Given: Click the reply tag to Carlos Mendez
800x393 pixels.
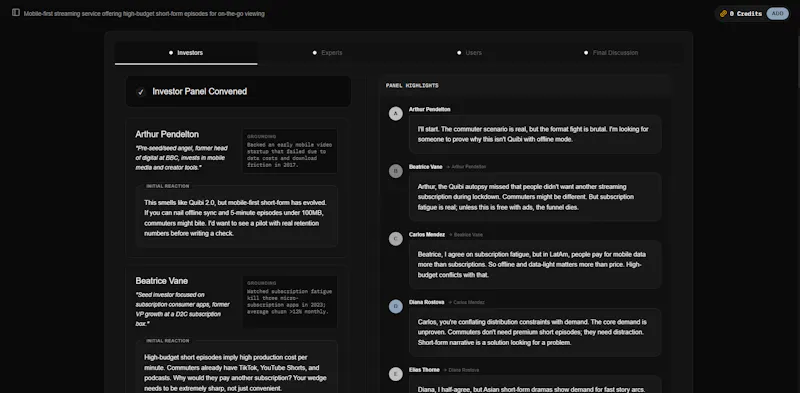Looking at the screenshot, I should pos(466,302).
